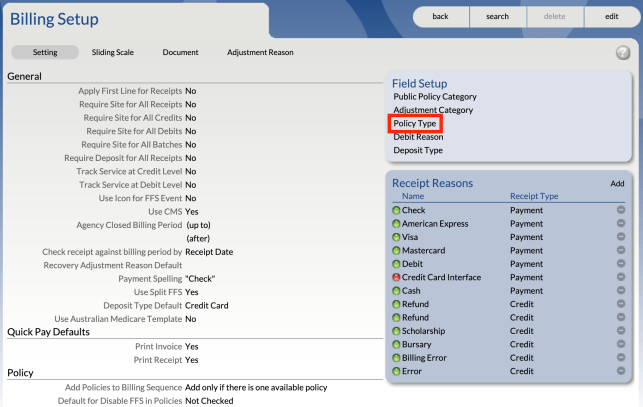Viewport: 643px width, 407px height.
Task: Click green status dot beside Error
Action: click(x=396, y=371)
